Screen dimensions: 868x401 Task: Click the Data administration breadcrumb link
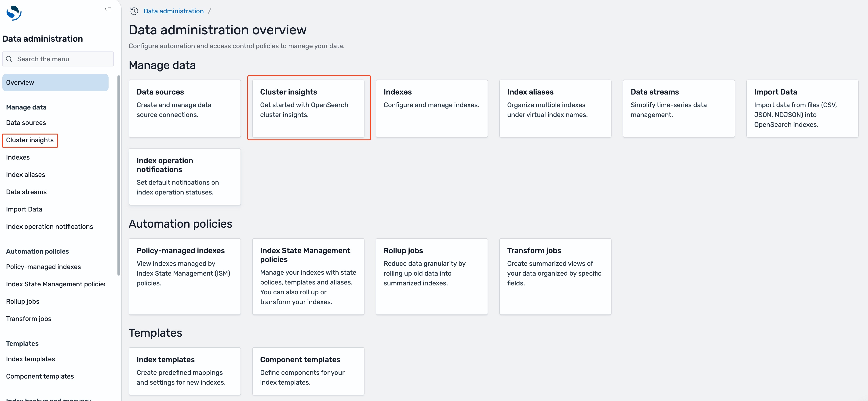173,11
